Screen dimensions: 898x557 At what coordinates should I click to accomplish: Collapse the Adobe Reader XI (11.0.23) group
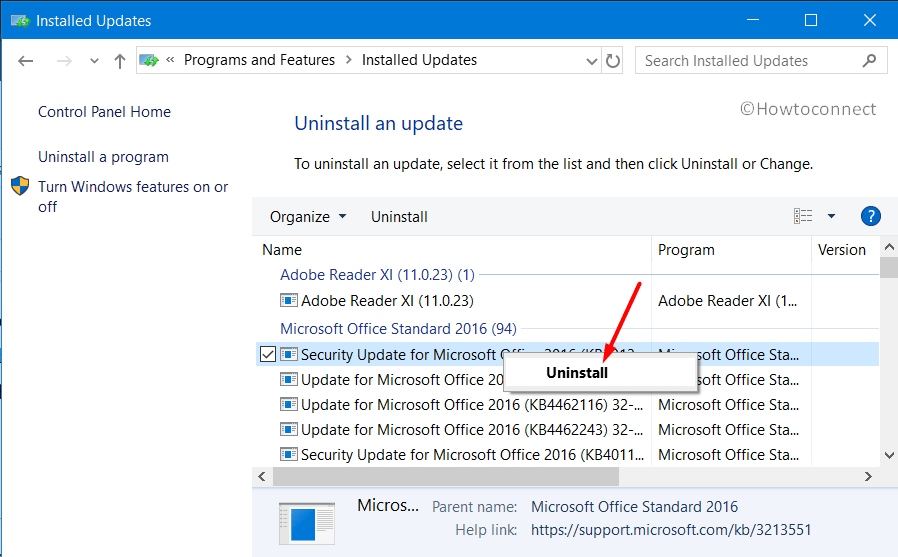pos(377,275)
